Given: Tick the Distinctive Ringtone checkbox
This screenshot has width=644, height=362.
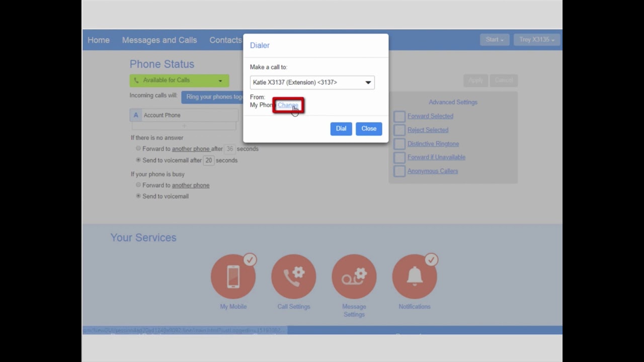Looking at the screenshot, I should click(x=399, y=144).
